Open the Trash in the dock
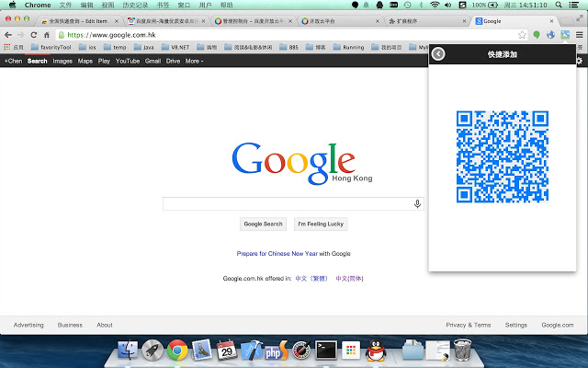This screenshot has height=368, width=588. point(462,350)
